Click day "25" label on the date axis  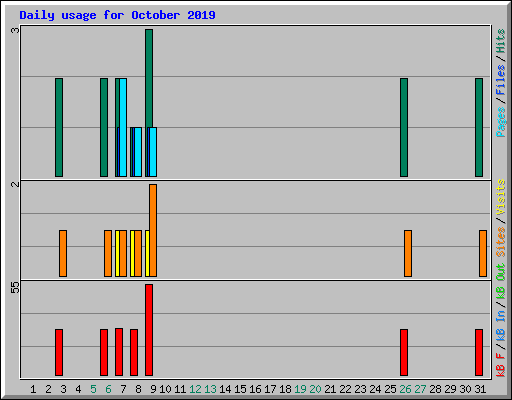click(x=390, y=389)
